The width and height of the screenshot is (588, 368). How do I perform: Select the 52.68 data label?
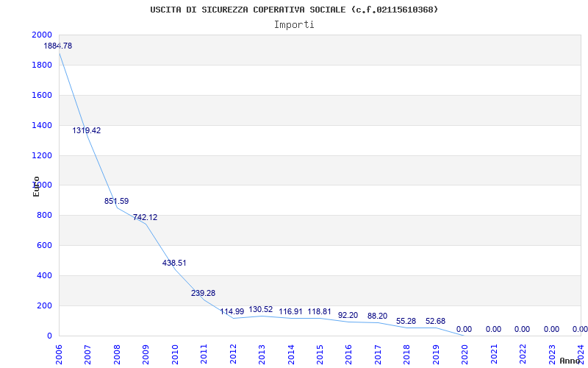click(x=435, y=322)
